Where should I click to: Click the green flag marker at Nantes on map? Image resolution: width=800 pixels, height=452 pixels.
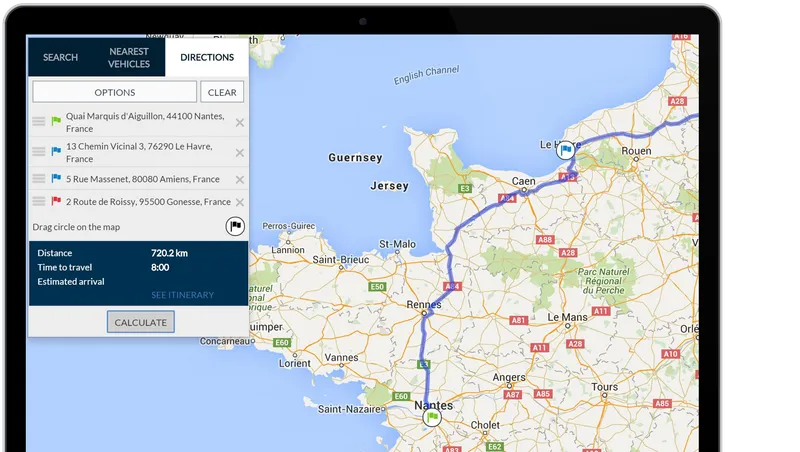click(x=432, y=418)
